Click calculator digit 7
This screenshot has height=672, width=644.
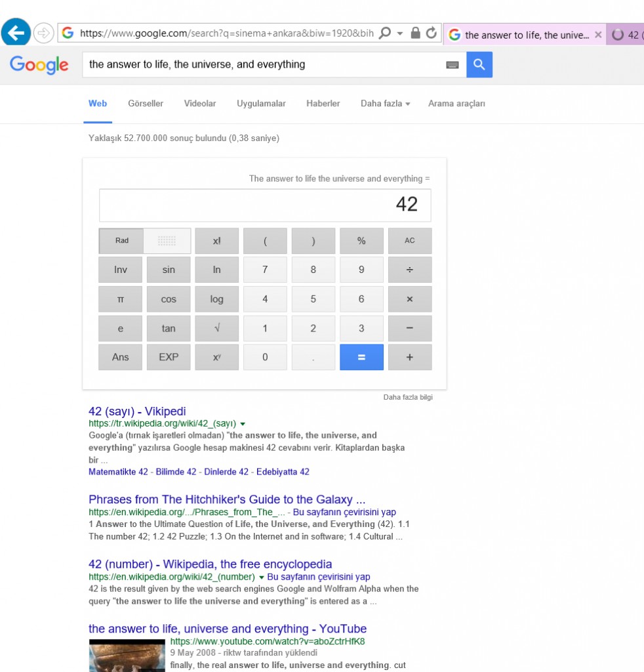[x=265, y=270]
